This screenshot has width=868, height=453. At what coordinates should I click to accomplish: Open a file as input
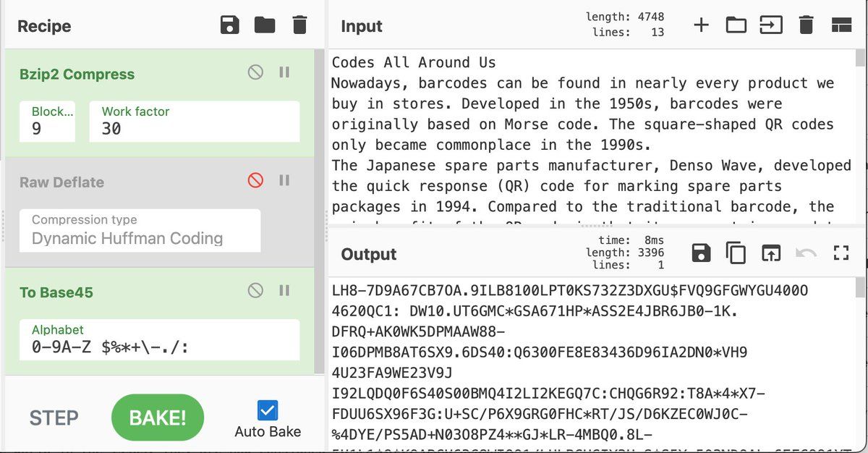[771, 25]
